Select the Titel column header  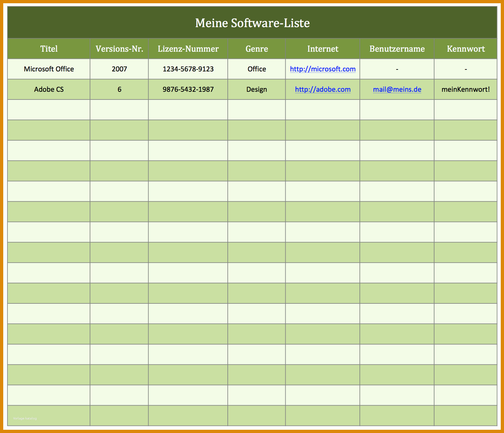pyautogui.click(x=49, y=49)
